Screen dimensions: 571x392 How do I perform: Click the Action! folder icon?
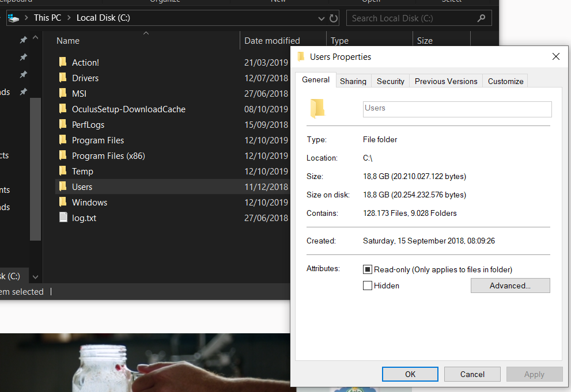pyautogui.click(x=63, y=62)
